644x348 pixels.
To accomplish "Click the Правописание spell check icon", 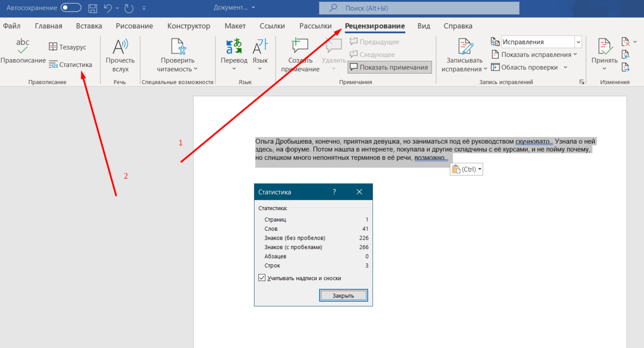I will [23, 47].
